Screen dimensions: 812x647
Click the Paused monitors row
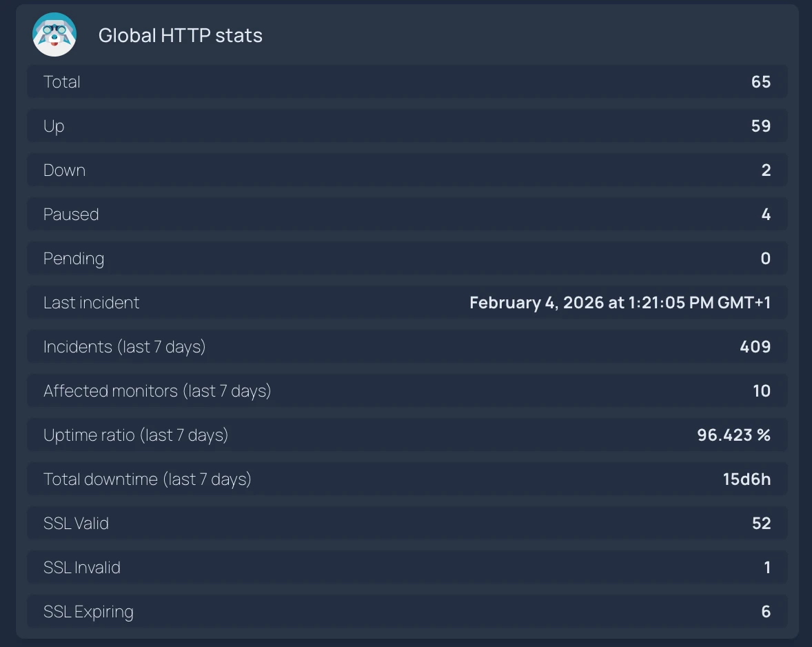pyautogui.click(x=407, y=215)
